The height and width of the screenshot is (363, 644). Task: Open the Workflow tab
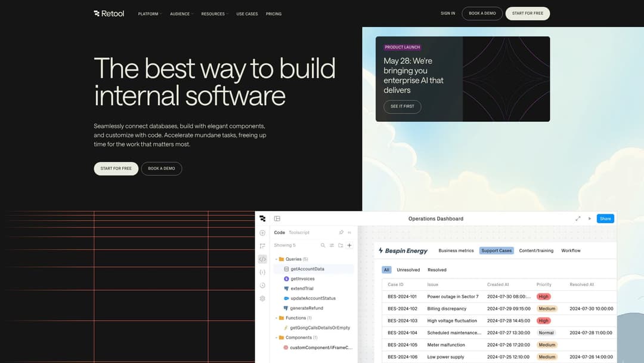tap(571, 250)
